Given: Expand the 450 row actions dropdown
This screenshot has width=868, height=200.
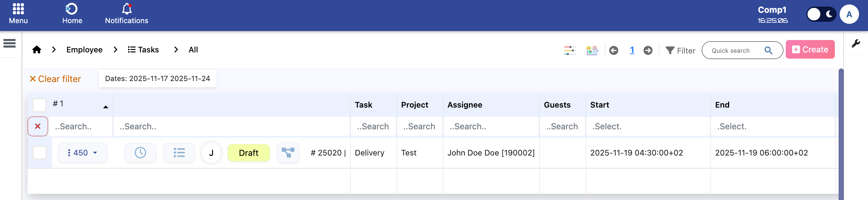Looking at the screenshot, I should coord(83,153).
